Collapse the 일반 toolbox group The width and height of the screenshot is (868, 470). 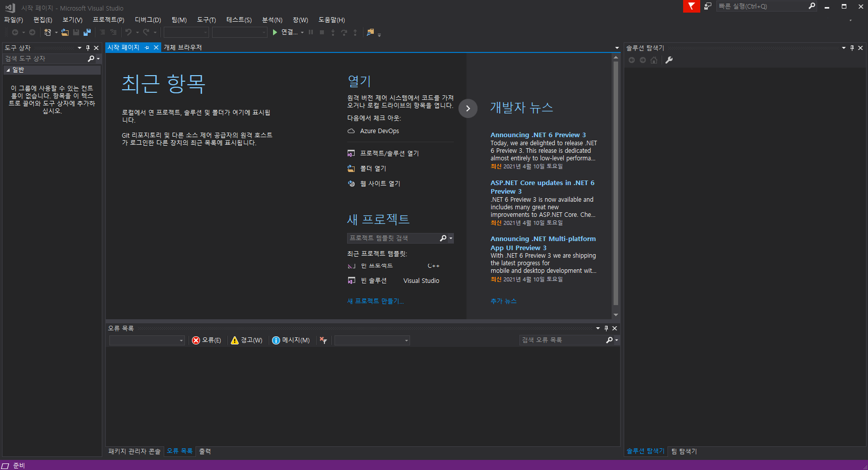[x=8, y=70]
